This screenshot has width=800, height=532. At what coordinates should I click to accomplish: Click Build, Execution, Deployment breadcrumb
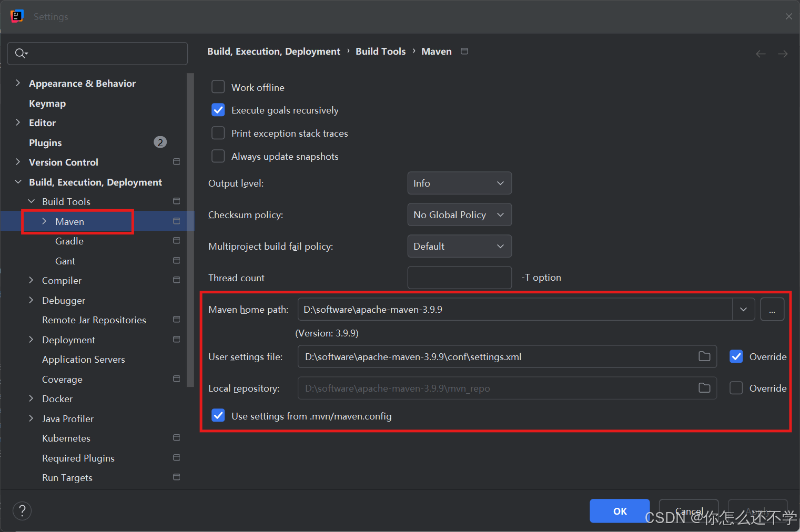[x=274, y=51]
